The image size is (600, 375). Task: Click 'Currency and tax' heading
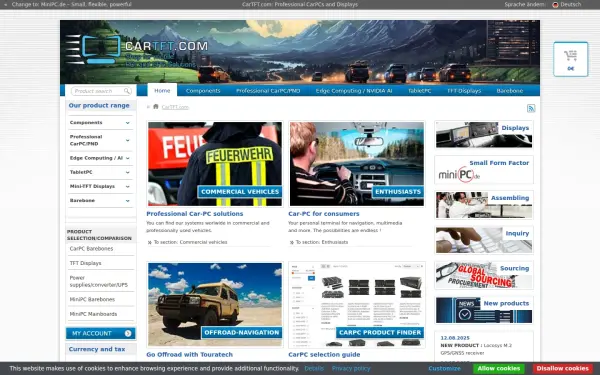click(x=97, y=349)
